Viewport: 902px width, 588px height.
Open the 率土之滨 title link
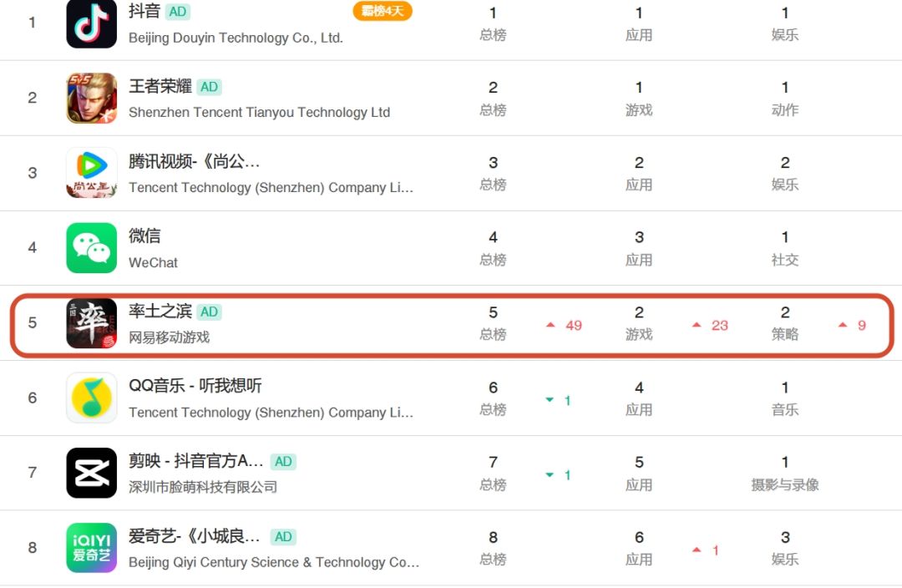[x=160, y=312]
